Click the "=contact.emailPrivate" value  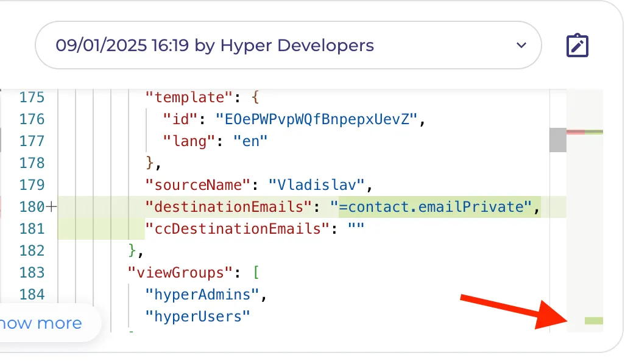coord(431,207)
